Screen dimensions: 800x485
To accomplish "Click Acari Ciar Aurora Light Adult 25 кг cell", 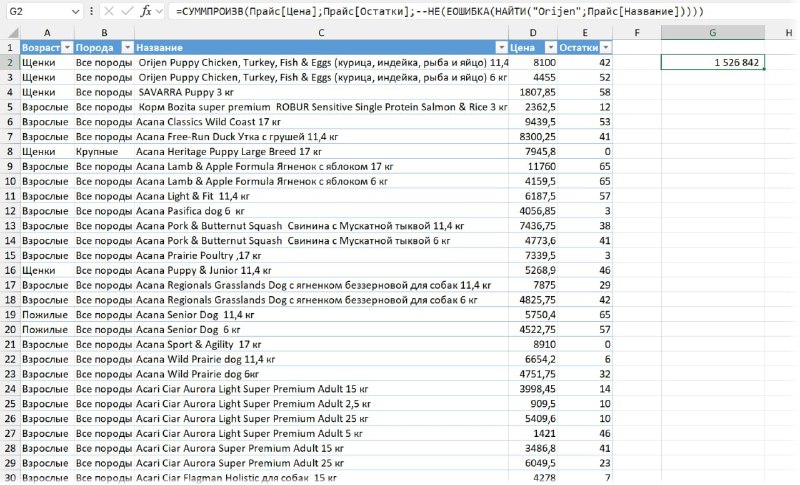I will [x=321, y=418].
